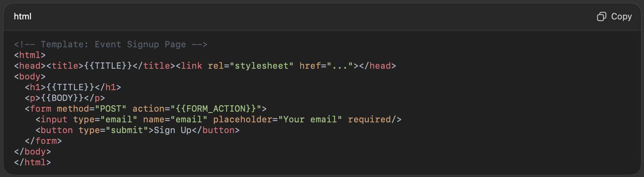Screen dimensions: 644x177
Task: Click the closing html tag at the end
Action: point(33,162)
